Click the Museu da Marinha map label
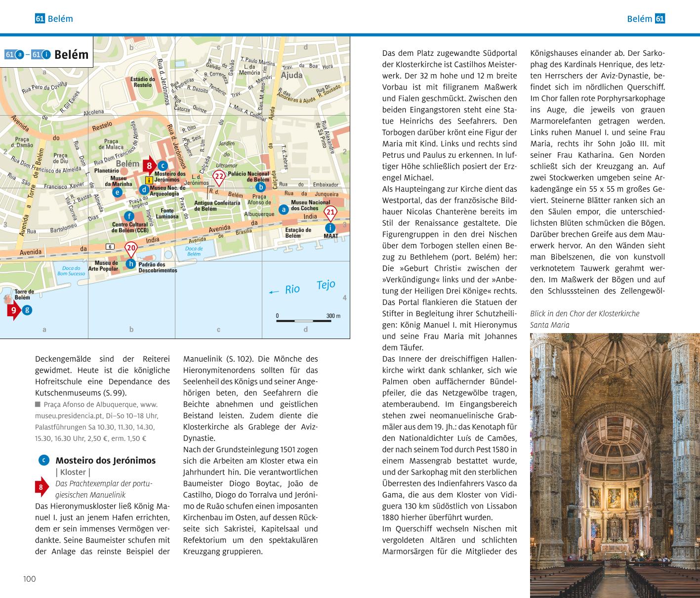Viewport: 700px width, 598px height. tap(118, 181)
